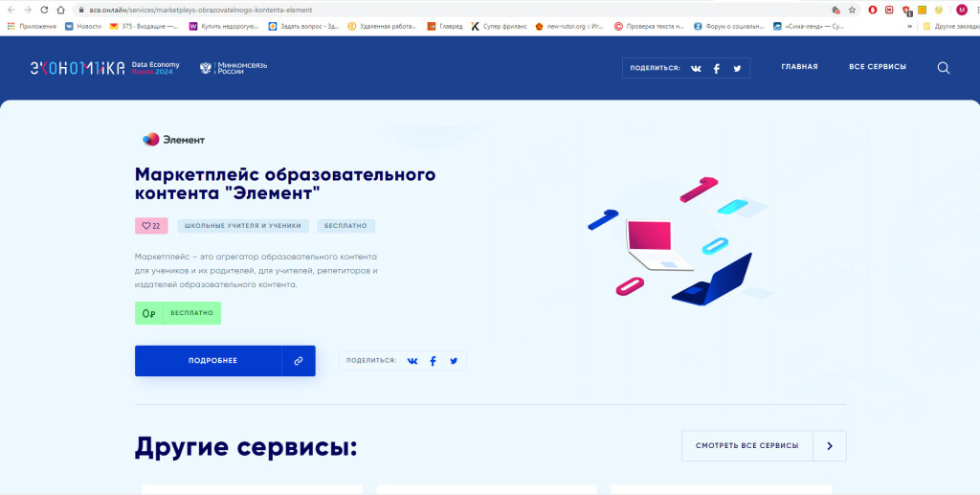Like the service with heart 22 badge
Image resolution: width=980 pixels, height=495 pixels.
(x=151, y=226)
